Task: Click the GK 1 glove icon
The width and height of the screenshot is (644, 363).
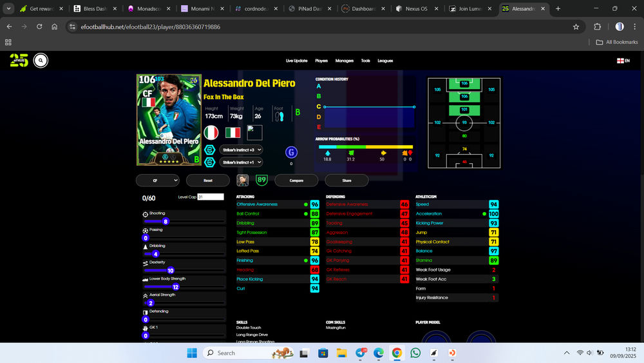Action: point(145,328)
